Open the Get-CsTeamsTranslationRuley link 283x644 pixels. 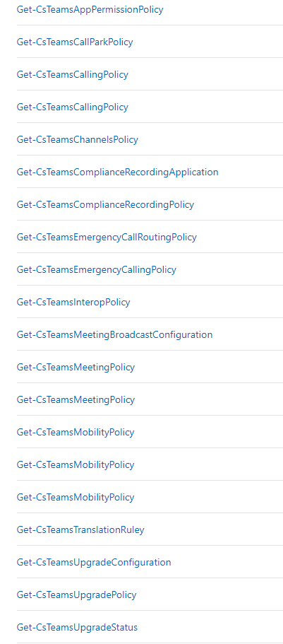[x=80, y=529]
